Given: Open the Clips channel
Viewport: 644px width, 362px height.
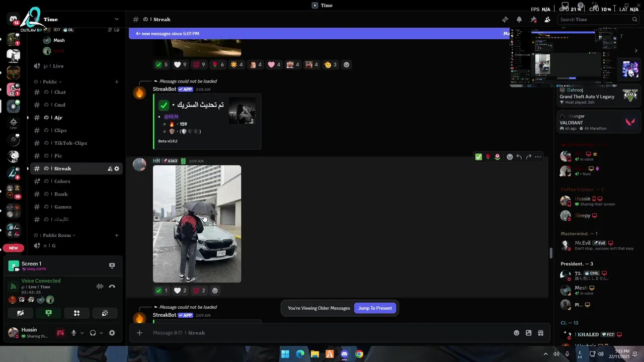Looking at the screenshot, I should click(76, 130).
